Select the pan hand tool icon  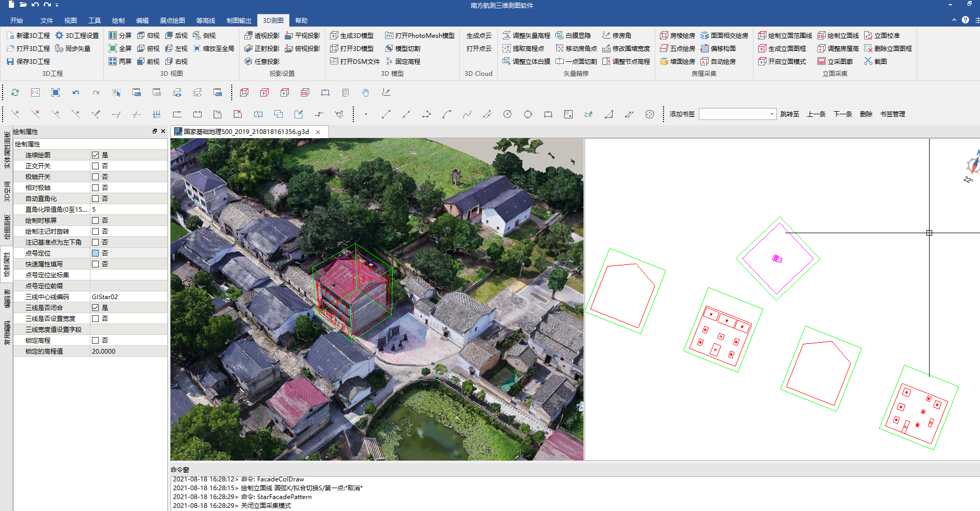tap(365, 92)
